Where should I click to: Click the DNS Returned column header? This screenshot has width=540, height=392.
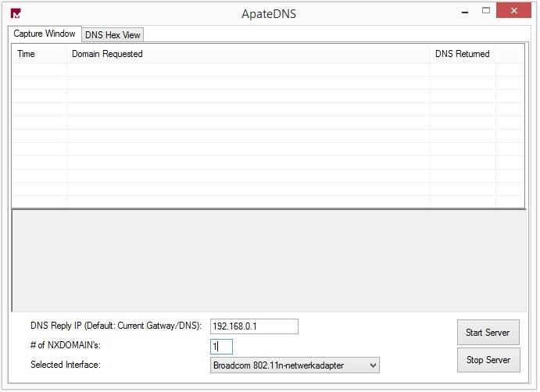coord(463,54)
